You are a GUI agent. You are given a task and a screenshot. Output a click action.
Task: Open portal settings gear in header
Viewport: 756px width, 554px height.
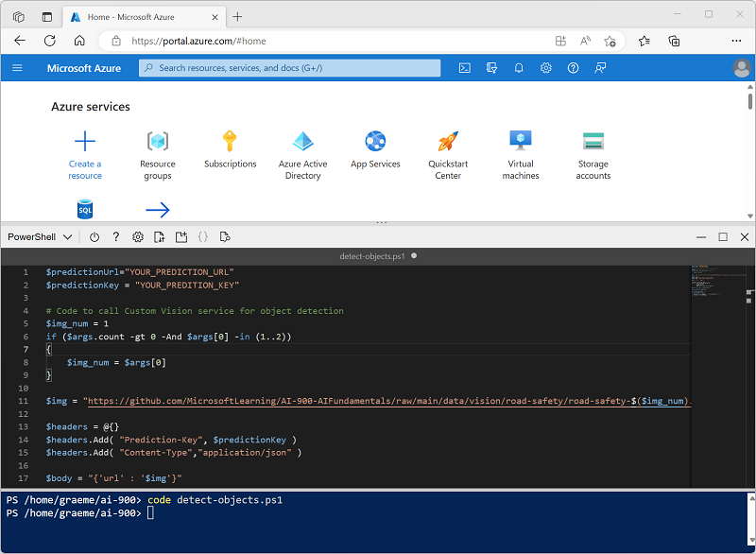pos(546,68)
